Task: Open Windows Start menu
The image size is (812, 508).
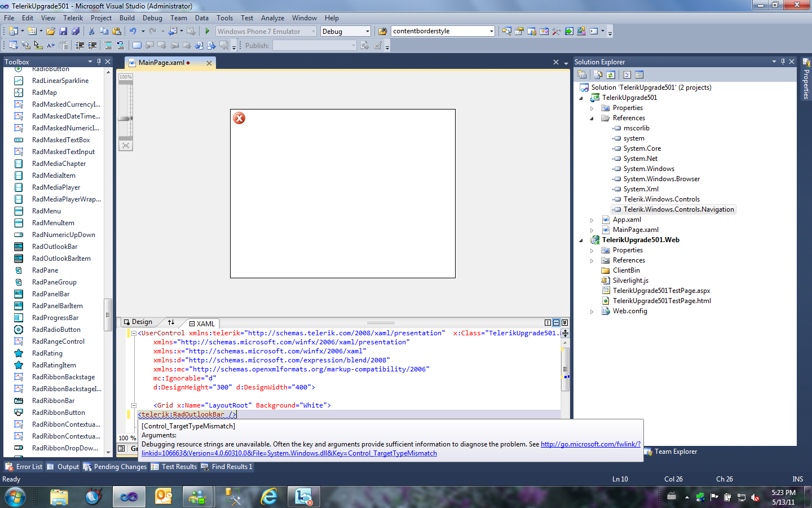Action: [15, 497]
